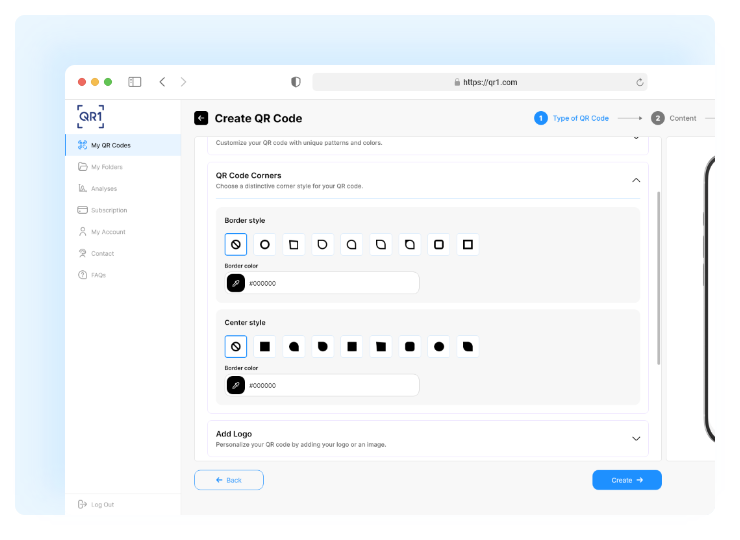Click the Center style color hex field

[x=330, y=385]
